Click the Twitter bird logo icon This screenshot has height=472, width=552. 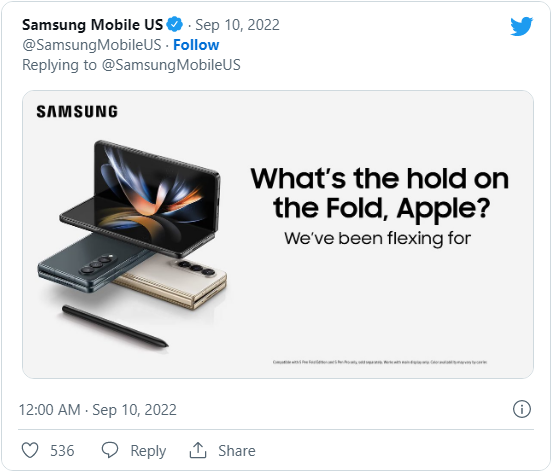tap(521, 26)
